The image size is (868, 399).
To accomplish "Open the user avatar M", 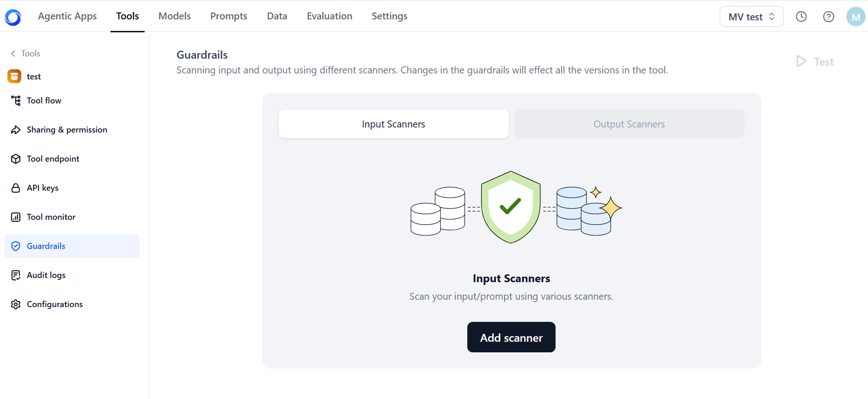I will coord(856,17).
